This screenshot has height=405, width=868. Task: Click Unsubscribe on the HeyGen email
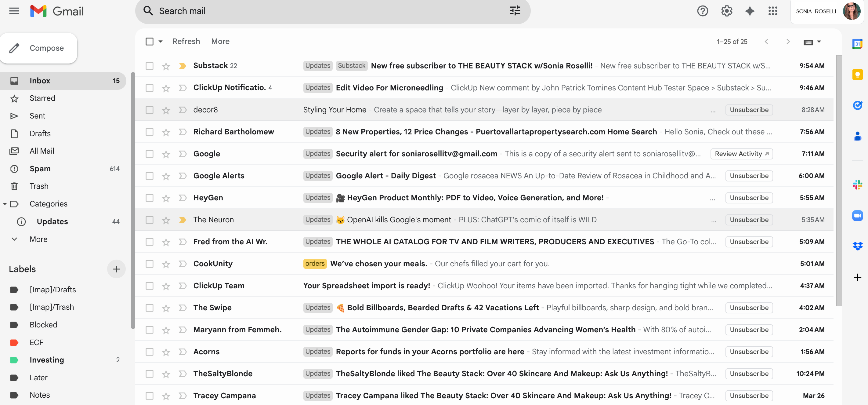(x=749, y=198)
